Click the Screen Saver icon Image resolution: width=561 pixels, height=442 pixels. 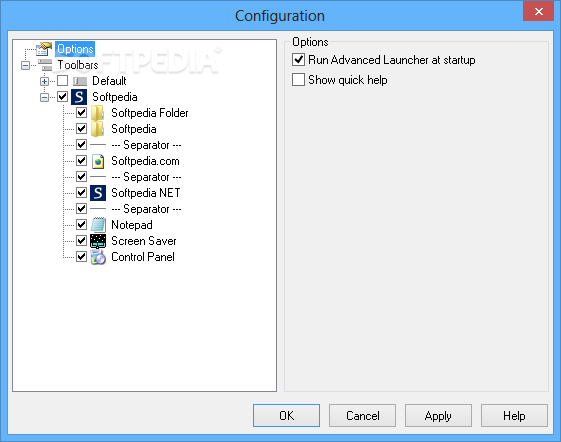pyautogui.click(x=98, y=241)
